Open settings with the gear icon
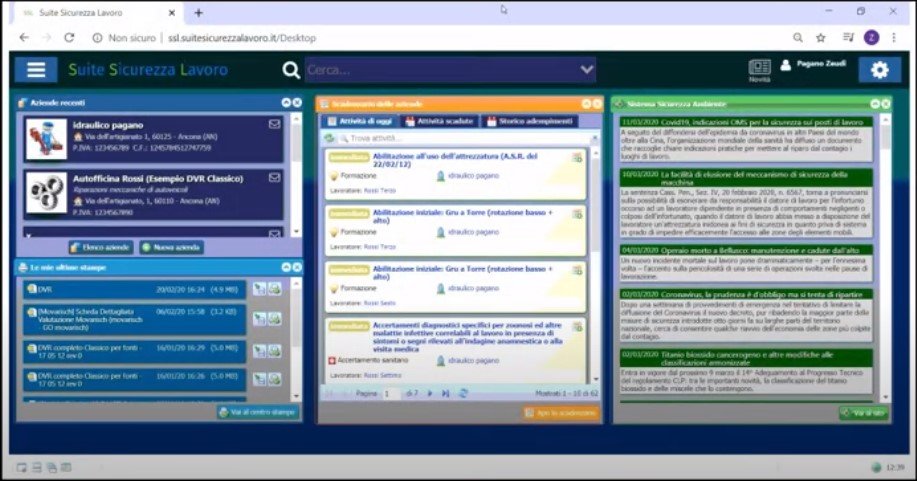The image size is (917, 481). tap(879, 69)
